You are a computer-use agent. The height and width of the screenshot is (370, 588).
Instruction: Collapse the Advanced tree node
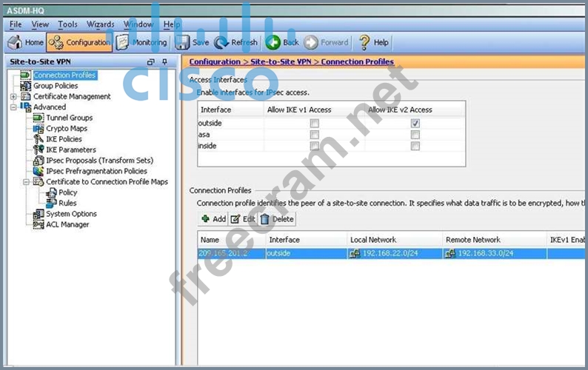pyautogui.click(x=13, y=107)
